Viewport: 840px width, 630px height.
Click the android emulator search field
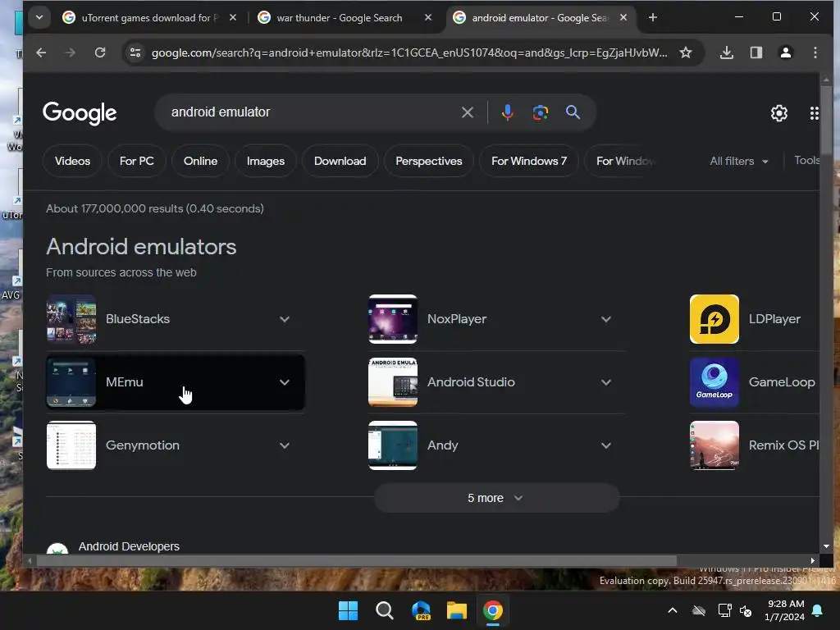tap(311, 112)
